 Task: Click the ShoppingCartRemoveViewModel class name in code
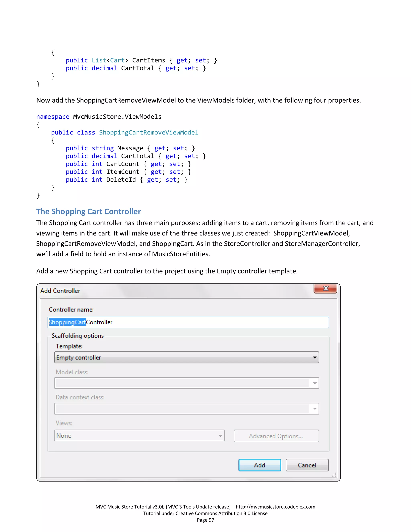[x=149, y=132]
